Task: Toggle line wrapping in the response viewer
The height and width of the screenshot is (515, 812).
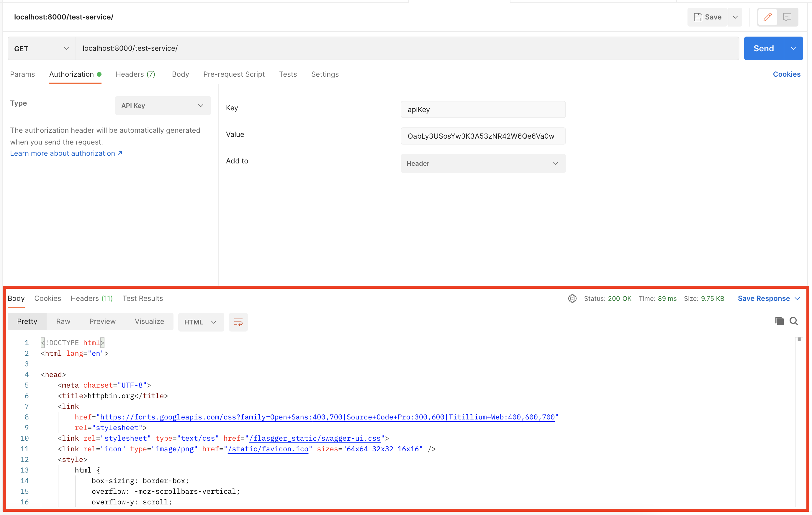Action: (238, 322)
